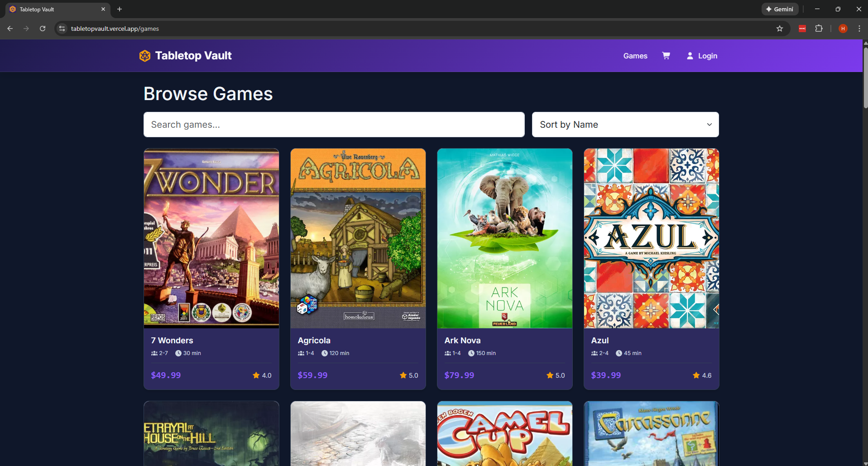Click the sort dropdown chevron arrow
The width and height of the screenshot is (868, 466).
point(709,125)
